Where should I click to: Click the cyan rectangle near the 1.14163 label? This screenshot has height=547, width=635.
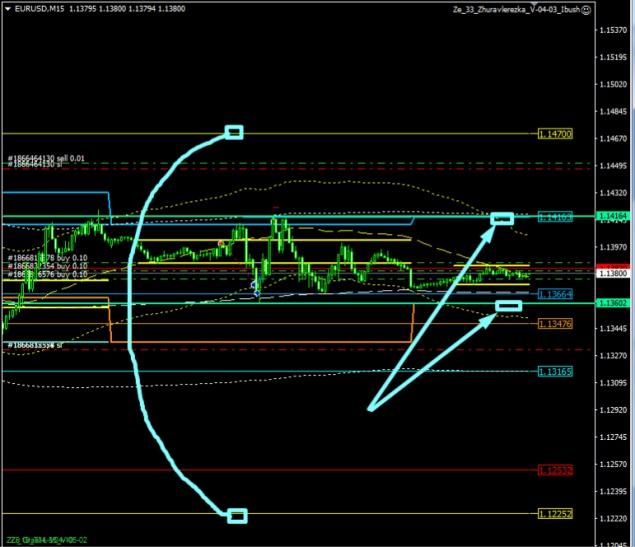tap(502, 217)
